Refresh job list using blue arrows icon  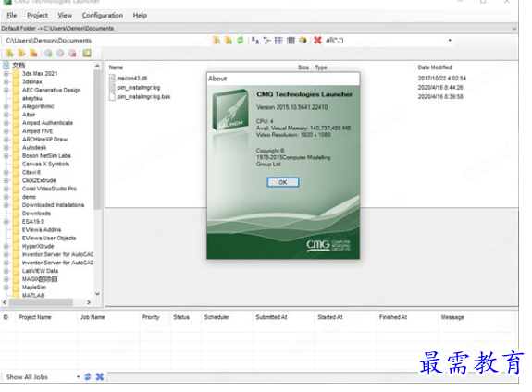coord(88,376)
